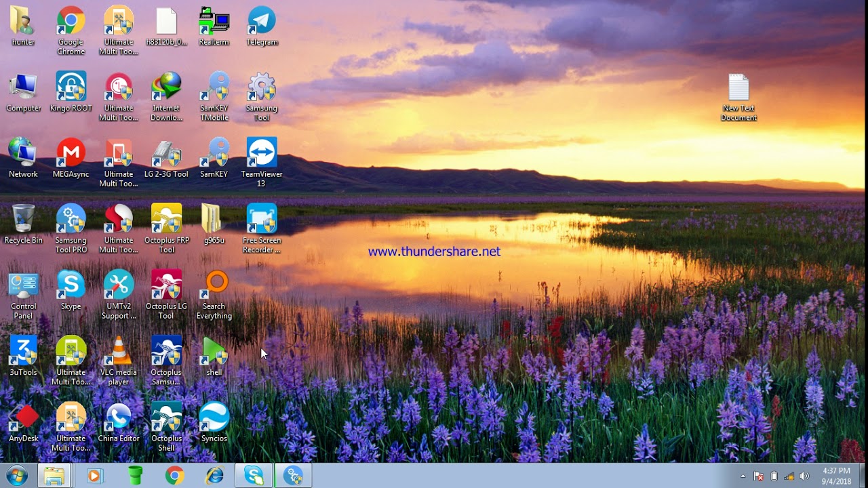Open LG 2-3G Tool shortcut

tap(166, 158)
